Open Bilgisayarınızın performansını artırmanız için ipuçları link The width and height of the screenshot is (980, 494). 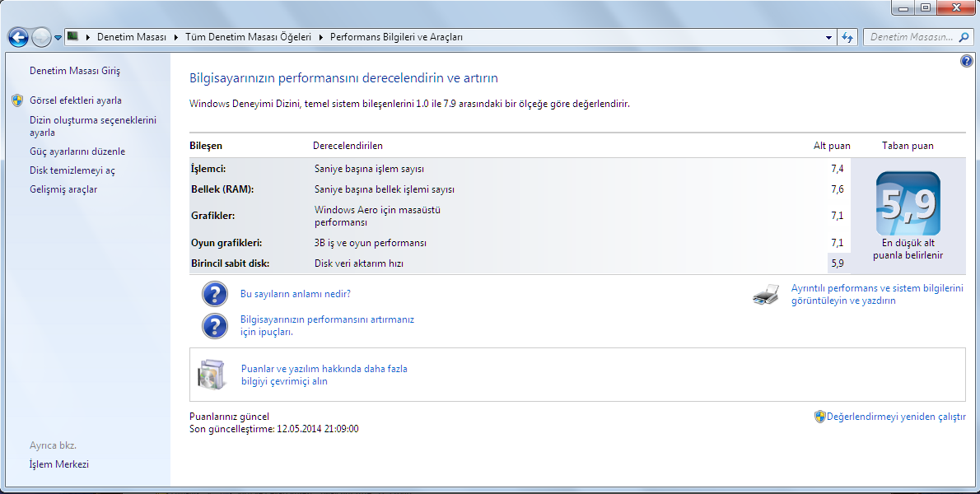[x=328, y=325]
